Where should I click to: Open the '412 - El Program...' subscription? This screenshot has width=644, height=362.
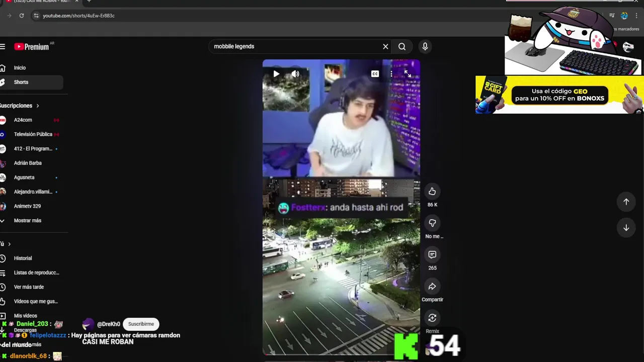point(33,149)
